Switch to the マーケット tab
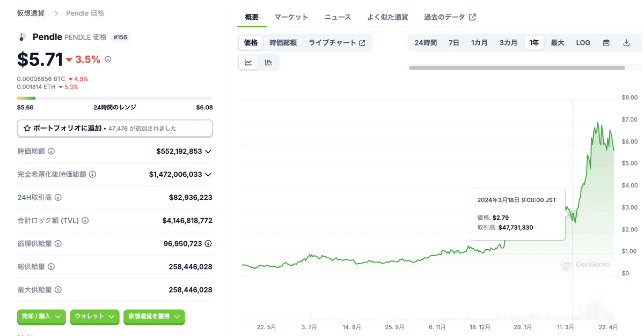The image size is (644, 336). tap(291, 17)
